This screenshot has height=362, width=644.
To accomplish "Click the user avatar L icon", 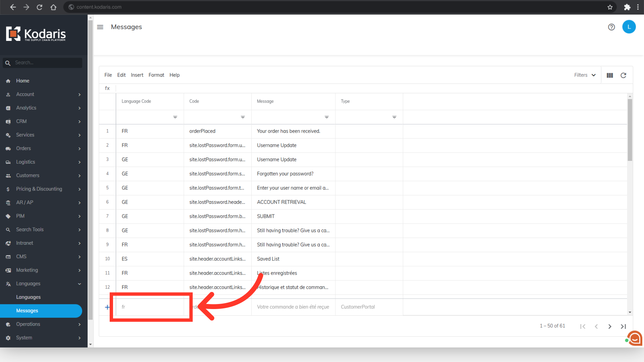I will (x=629, y=27).
